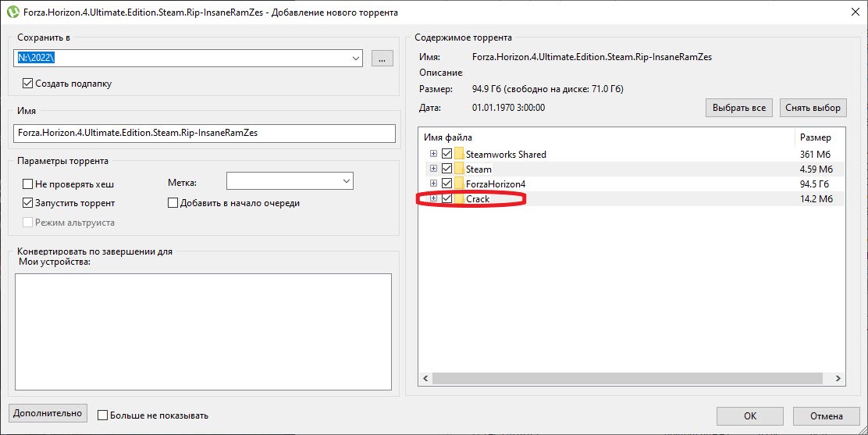Expand the Crack folder tree node

[433, 198]
